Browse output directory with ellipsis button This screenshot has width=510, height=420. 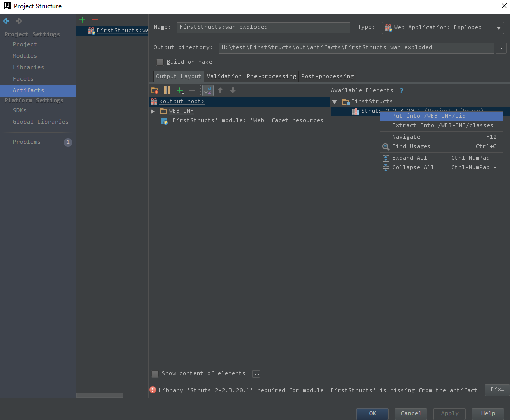click(501, 48)
